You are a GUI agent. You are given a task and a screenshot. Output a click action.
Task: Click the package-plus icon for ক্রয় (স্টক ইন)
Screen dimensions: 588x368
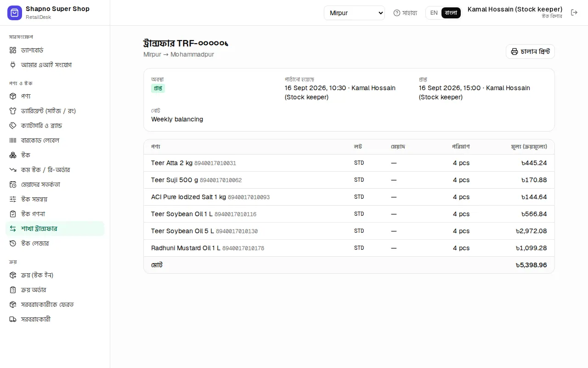coord(13,275)
